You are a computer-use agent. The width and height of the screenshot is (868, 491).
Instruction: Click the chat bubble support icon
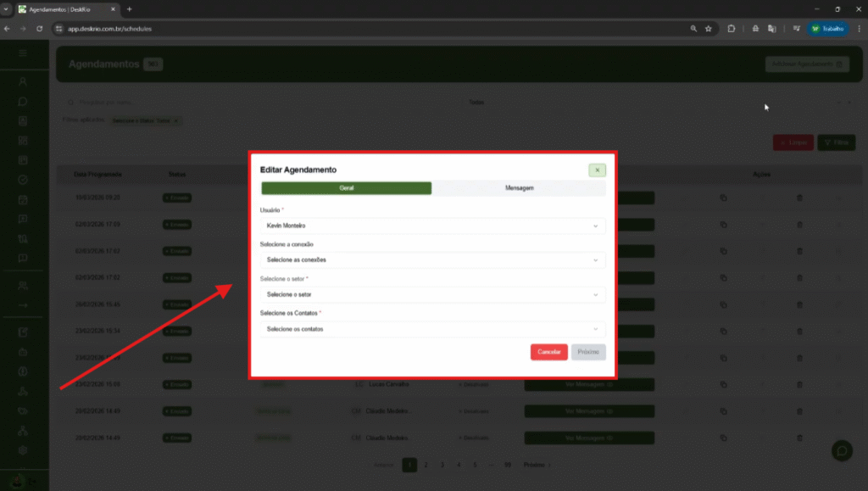(x=842, y=451)
